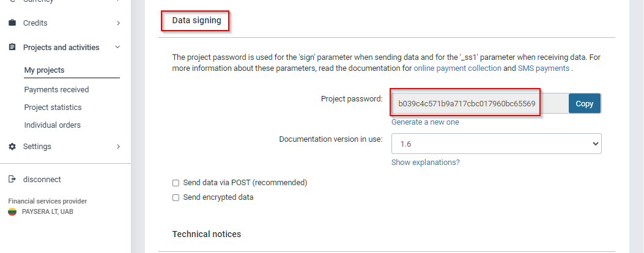
Task: Go to Payments received
Action: 56,90
